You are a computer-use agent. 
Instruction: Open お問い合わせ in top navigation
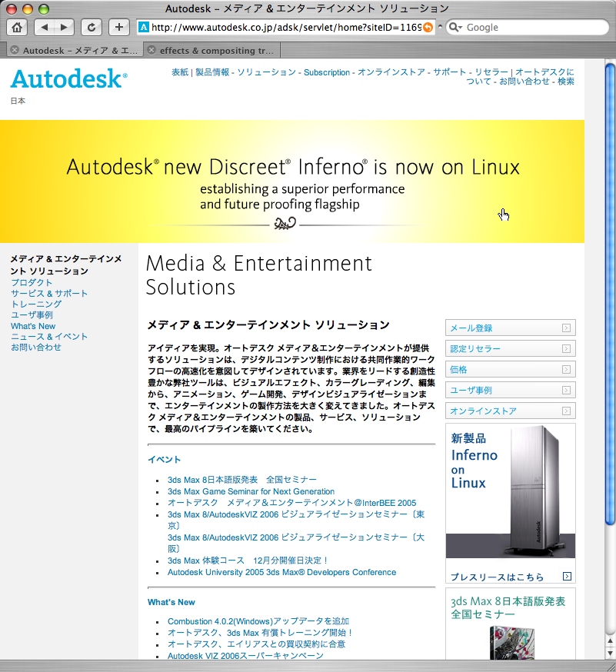524,81
